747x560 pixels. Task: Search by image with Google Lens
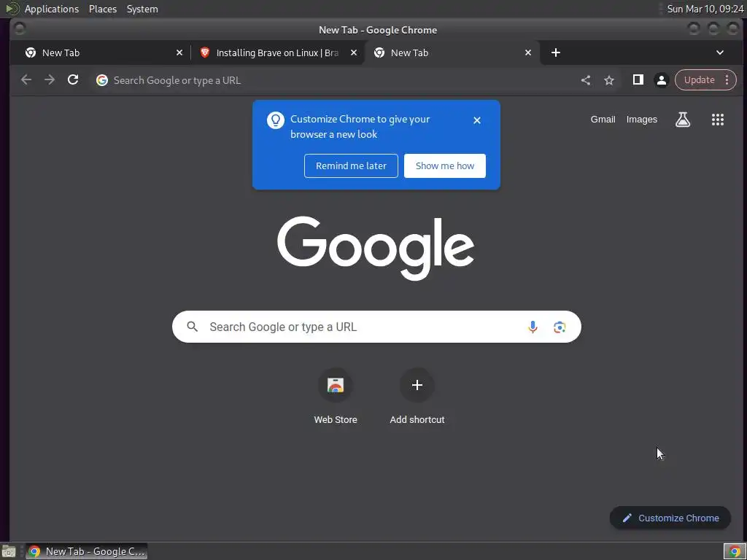(x=560, y=327)
